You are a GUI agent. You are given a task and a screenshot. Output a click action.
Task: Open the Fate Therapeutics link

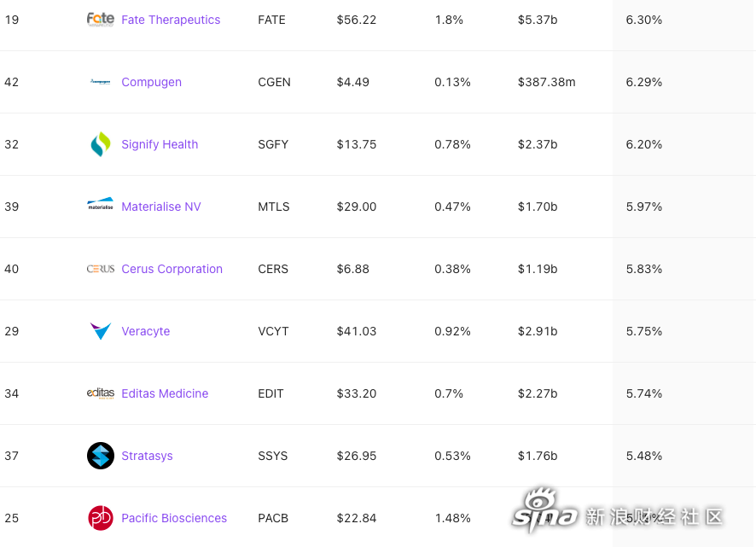(171, 20)
